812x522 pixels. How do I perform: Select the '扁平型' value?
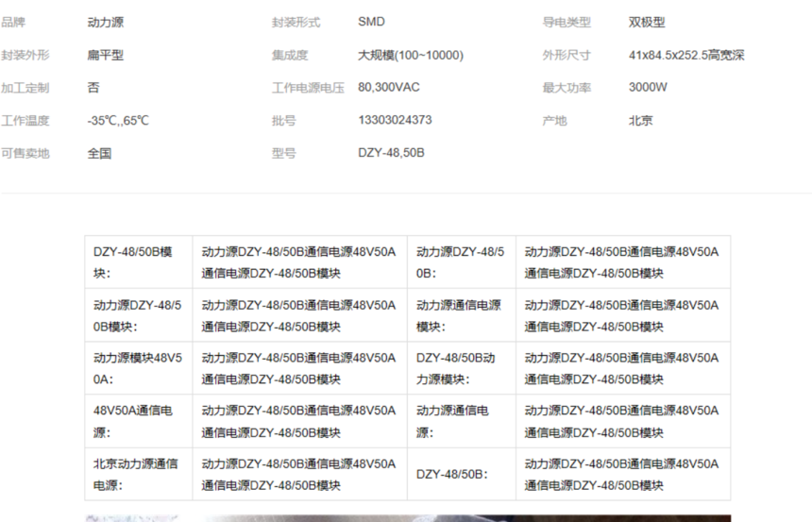(x=105, y=55)
